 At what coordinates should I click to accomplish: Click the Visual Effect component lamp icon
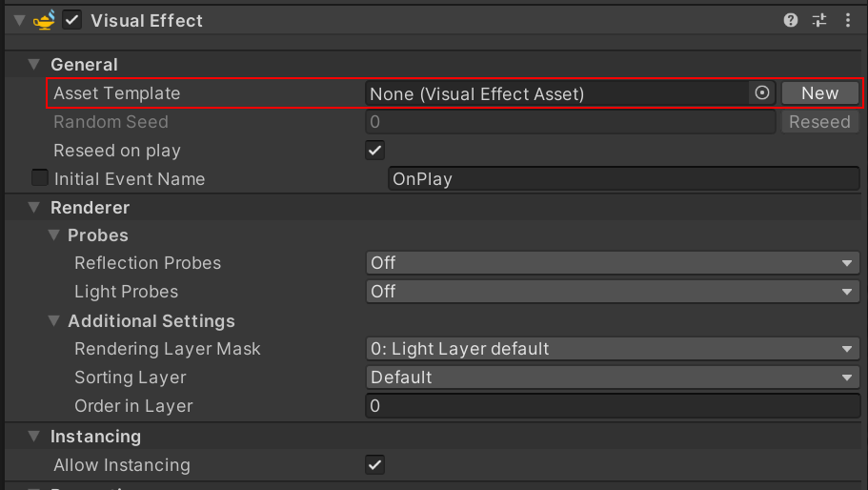(x=44, y=20)
